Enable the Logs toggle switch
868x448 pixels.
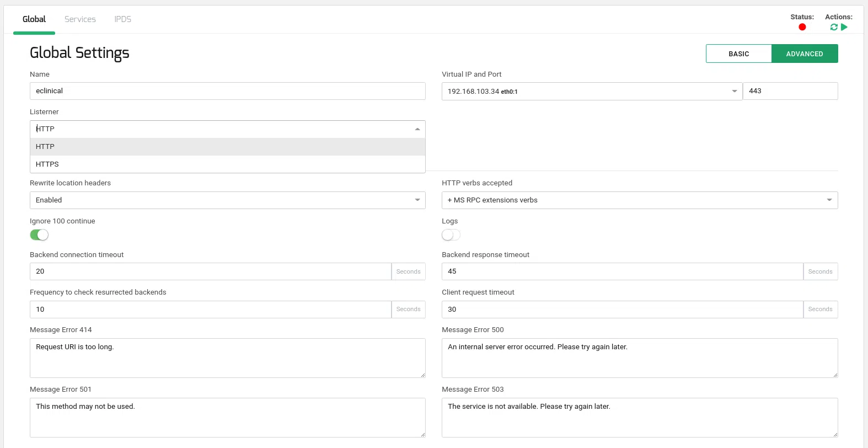(x=451, y=235)
